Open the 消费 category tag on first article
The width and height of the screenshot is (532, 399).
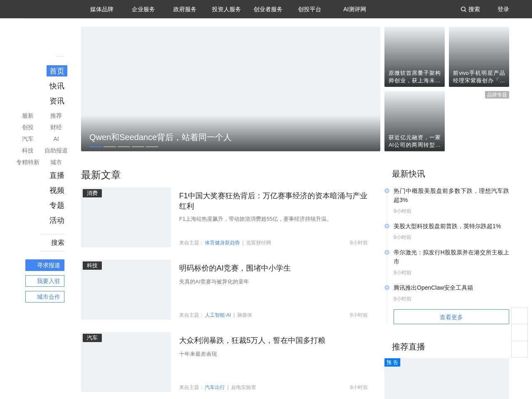[x=92, y=193]
